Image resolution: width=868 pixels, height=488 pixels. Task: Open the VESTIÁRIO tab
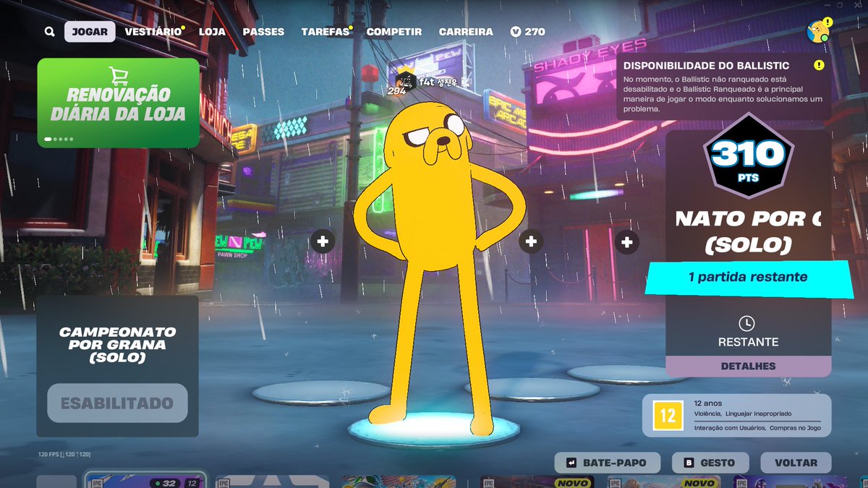coord(153,32)
